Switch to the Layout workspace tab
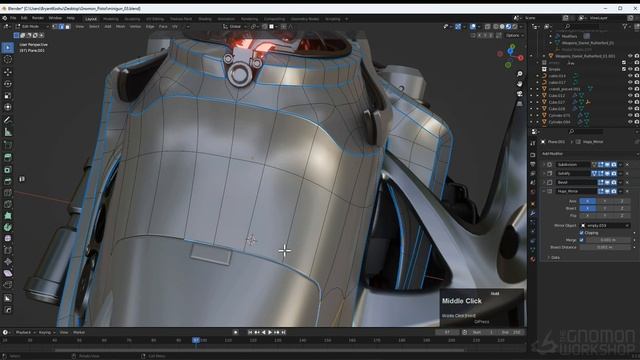Screen dimensions: 640x360 pyautogui.click(x=91, y=19)
